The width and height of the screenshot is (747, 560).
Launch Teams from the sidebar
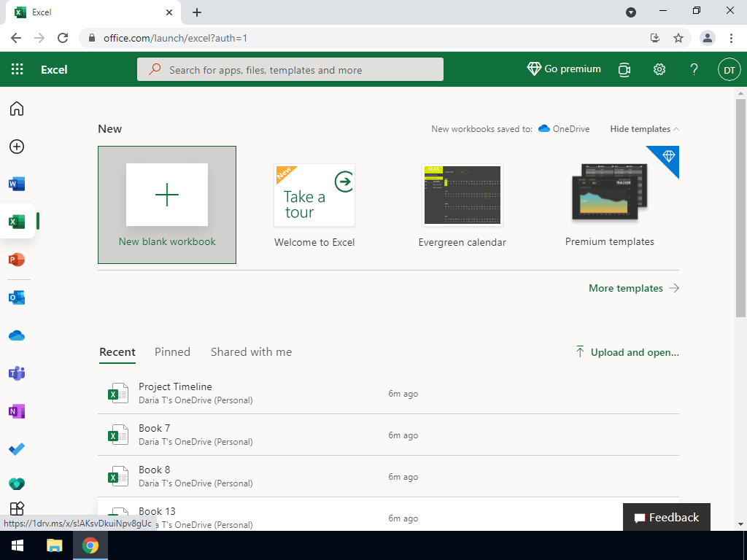tap(17, 373)
